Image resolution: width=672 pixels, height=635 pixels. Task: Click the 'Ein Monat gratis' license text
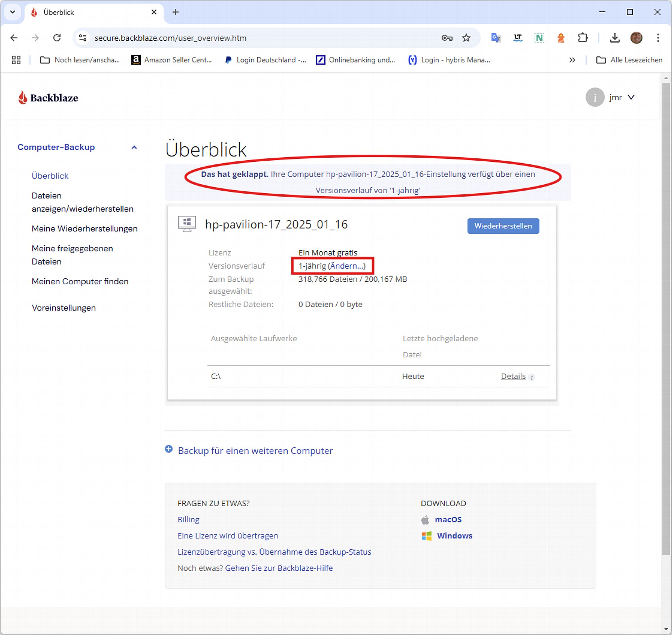click(328, 253)
